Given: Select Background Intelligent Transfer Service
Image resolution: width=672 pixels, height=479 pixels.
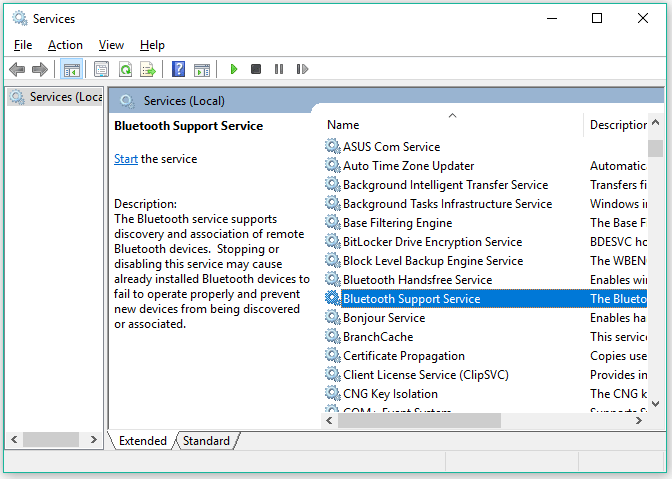Looking at the screenshot, I should click(485, 185).
